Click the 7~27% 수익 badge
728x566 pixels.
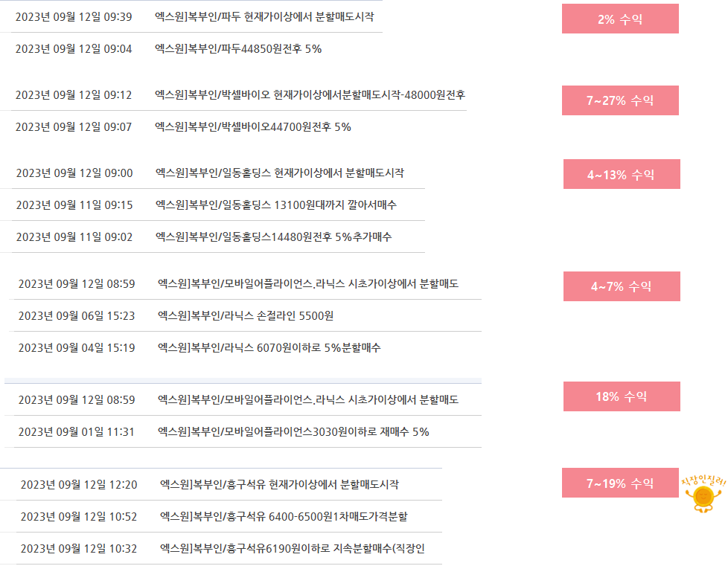[620, 100]
